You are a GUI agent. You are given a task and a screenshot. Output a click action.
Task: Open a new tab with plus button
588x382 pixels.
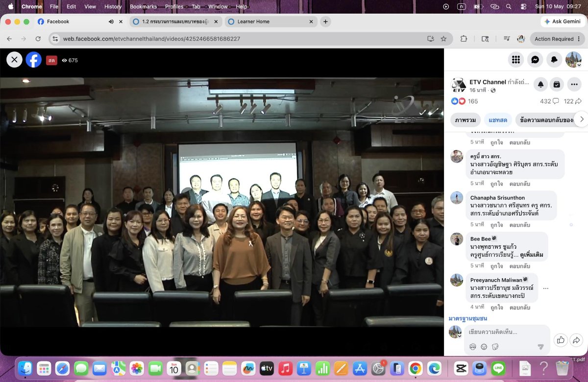click(325, 22)
